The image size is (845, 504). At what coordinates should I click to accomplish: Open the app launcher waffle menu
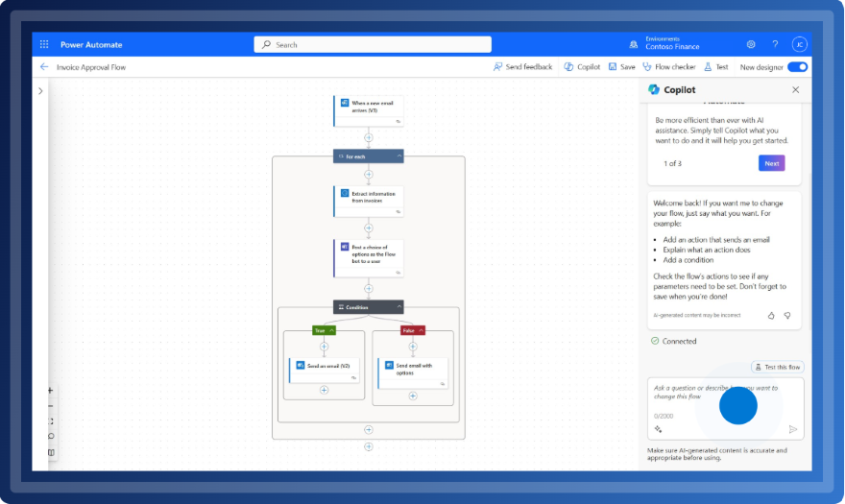tap(44, 44)
